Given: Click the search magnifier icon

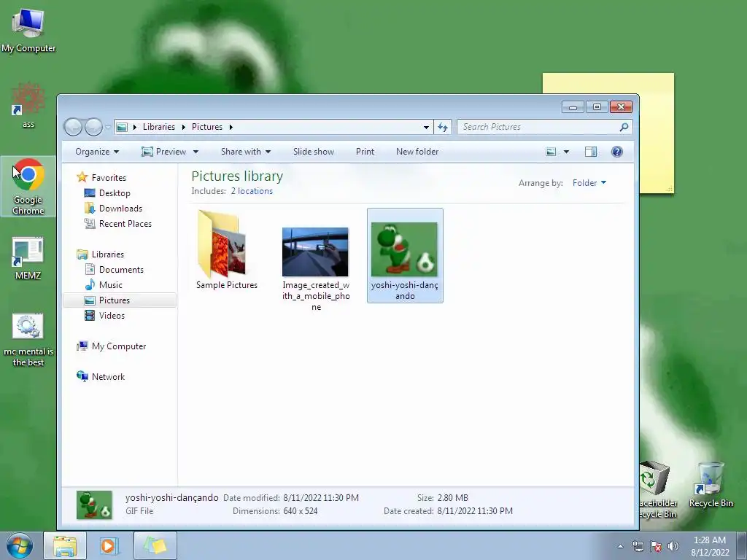Looking at the screenshot, I should coord(624,127).
